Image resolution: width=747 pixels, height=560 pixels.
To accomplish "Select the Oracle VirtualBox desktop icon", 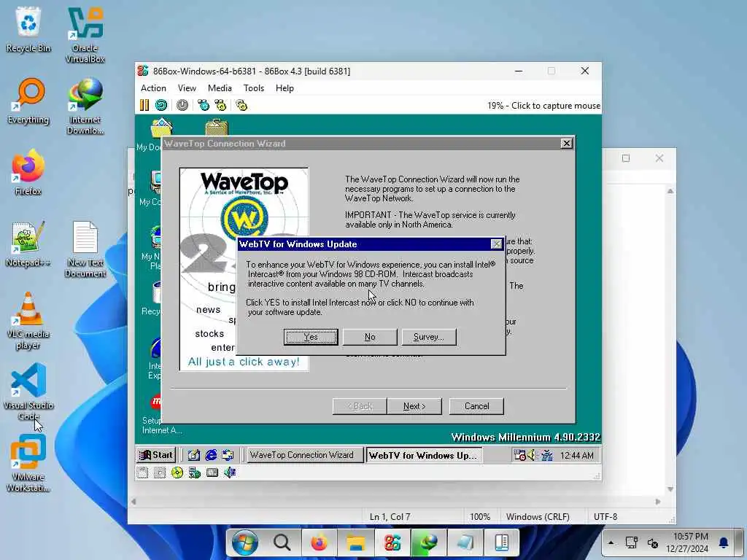I will (x=85, y=35).
